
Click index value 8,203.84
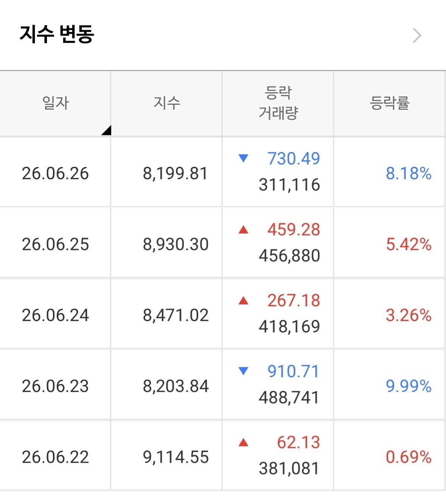[x=176, y=386]
